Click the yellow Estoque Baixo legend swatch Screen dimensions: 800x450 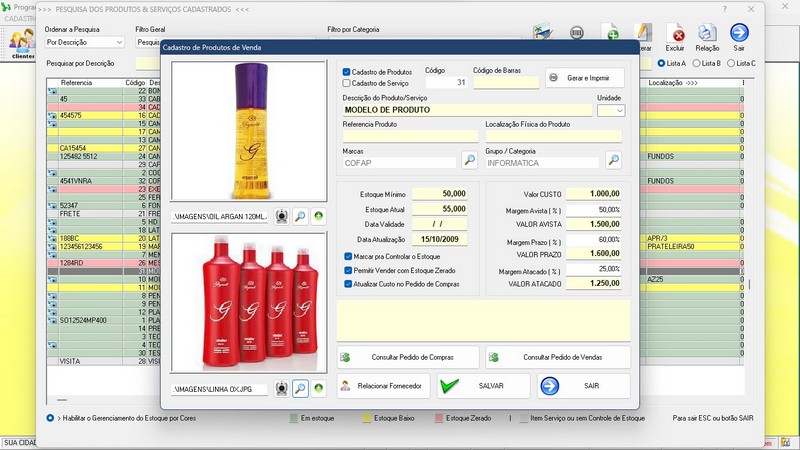pos(367,418)
